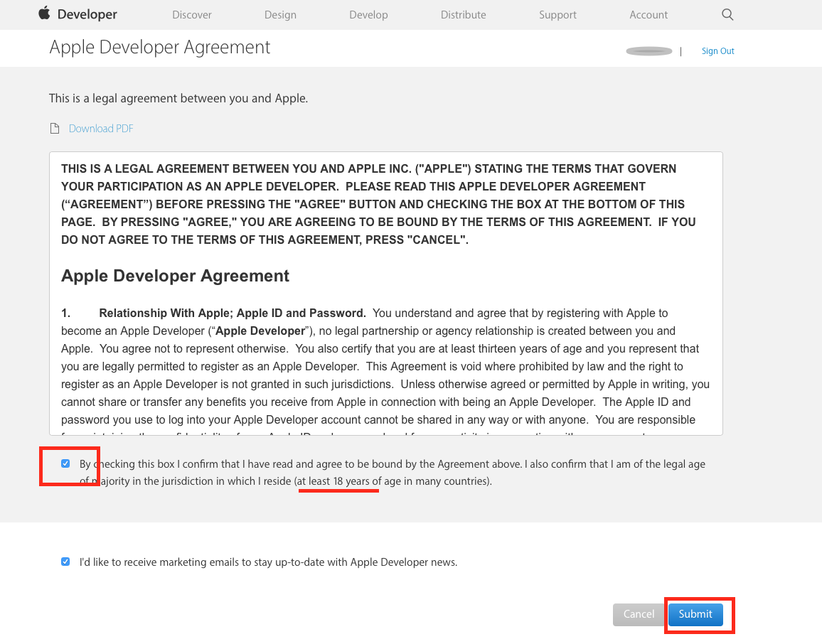Click 'This is a legal agreement between you and Apple.'

(178, 99)
